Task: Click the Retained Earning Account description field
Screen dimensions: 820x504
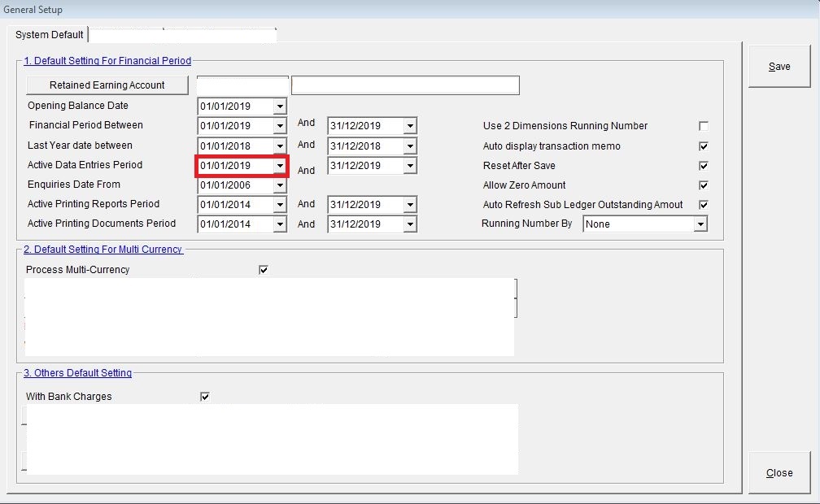Action: tap(405, 85)
